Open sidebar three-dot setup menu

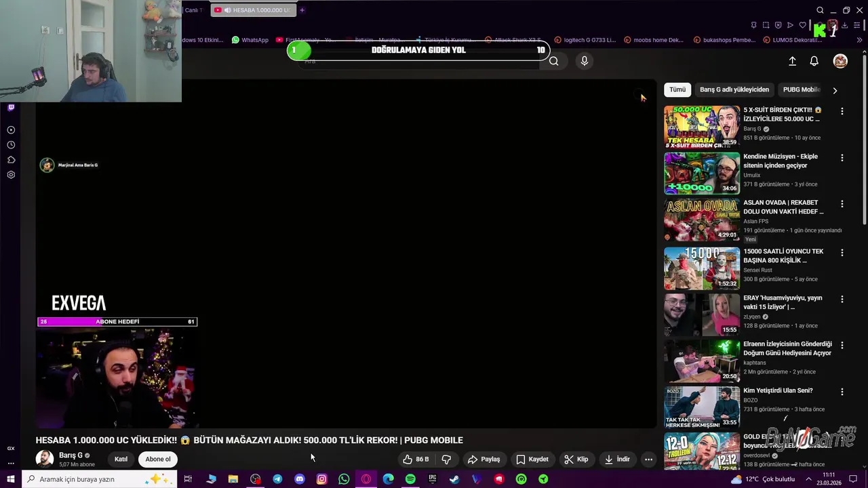pyautogui.click(x=11, y=464)
